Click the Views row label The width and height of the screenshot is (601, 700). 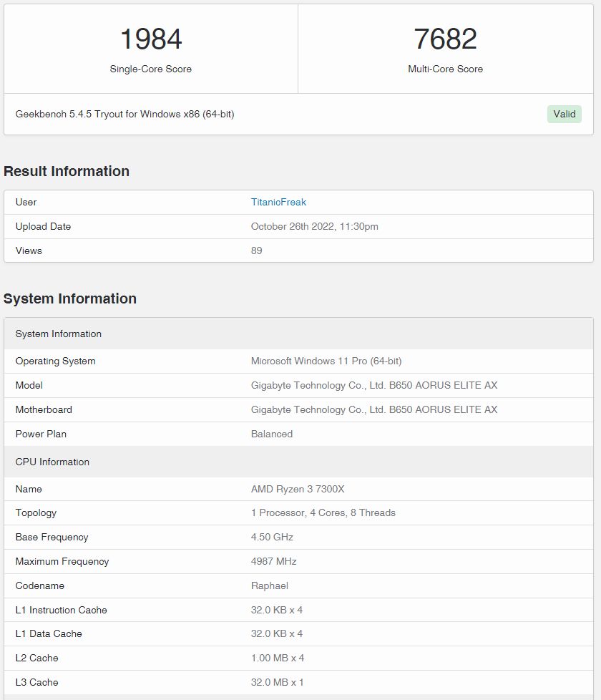pos(29,251)
